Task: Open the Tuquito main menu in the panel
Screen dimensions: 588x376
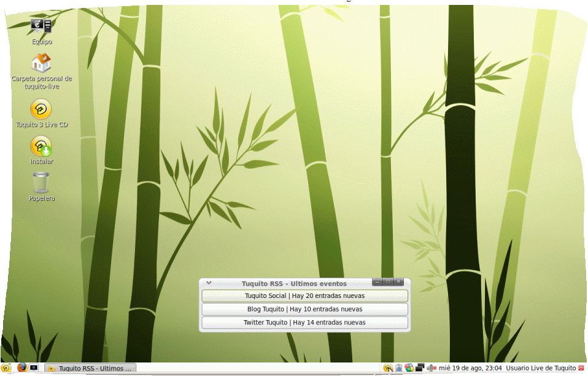Action: [x=6, y=368]
